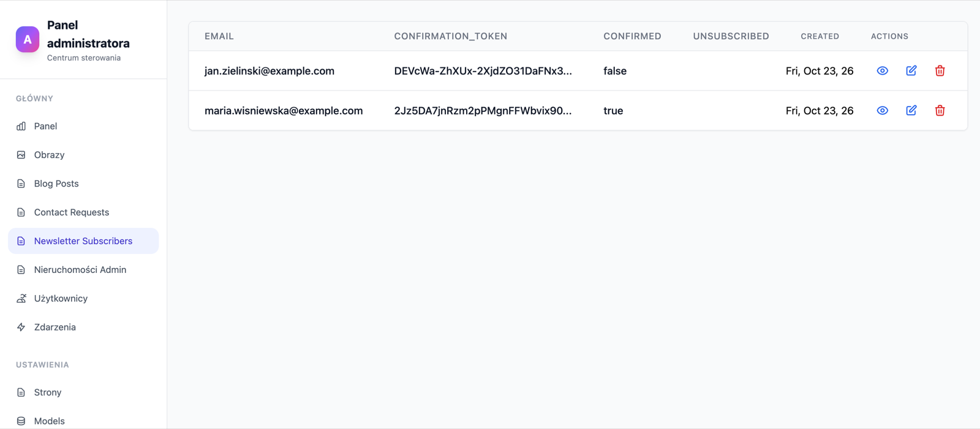This screenshot has width=980, height=429.
Task: Navigate to Strony settings
Action: [x=83, y=392]
